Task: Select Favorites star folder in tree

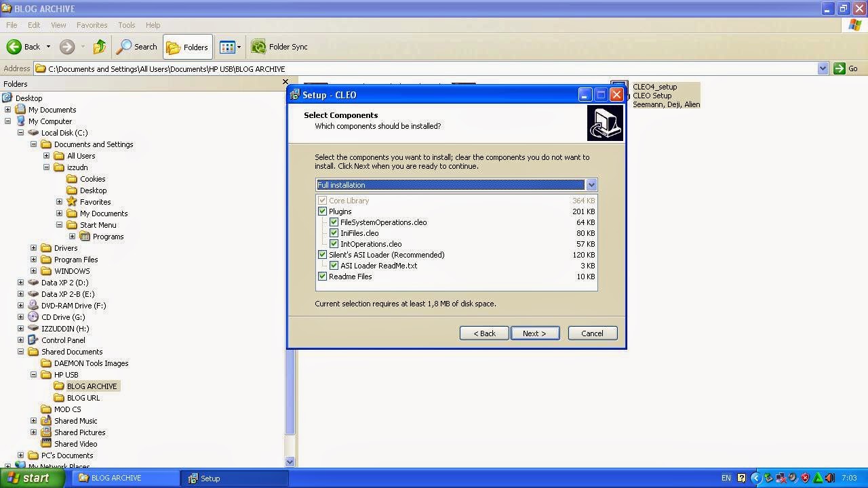Action: click(95, 202)
